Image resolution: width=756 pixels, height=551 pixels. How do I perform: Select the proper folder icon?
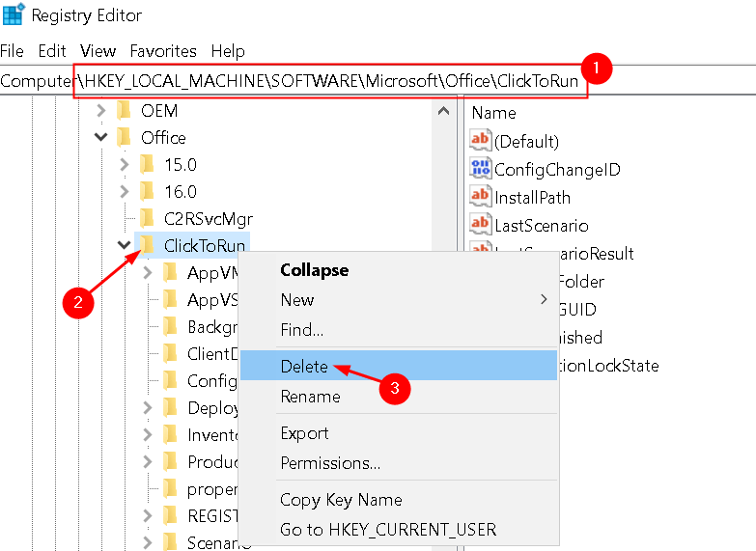pos(170,488)
